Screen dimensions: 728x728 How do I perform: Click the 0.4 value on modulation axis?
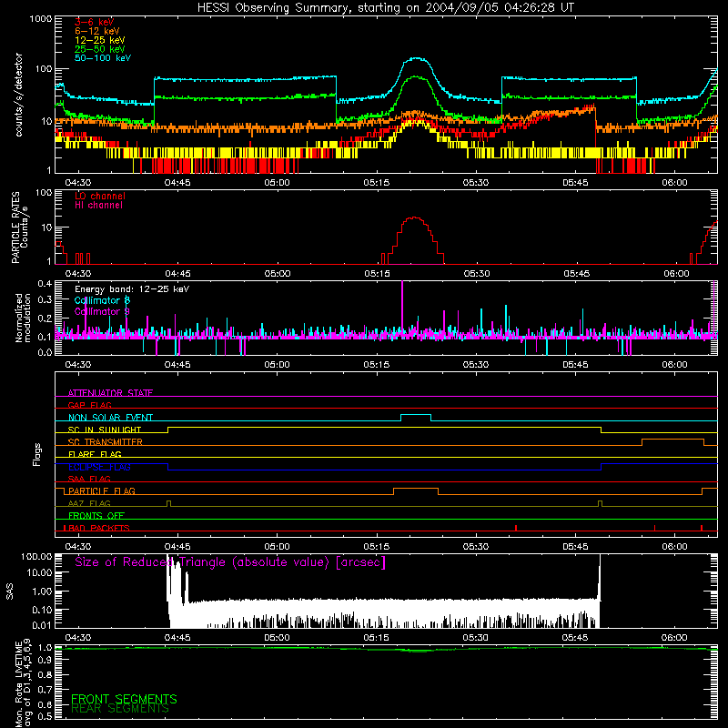[45, 283]
